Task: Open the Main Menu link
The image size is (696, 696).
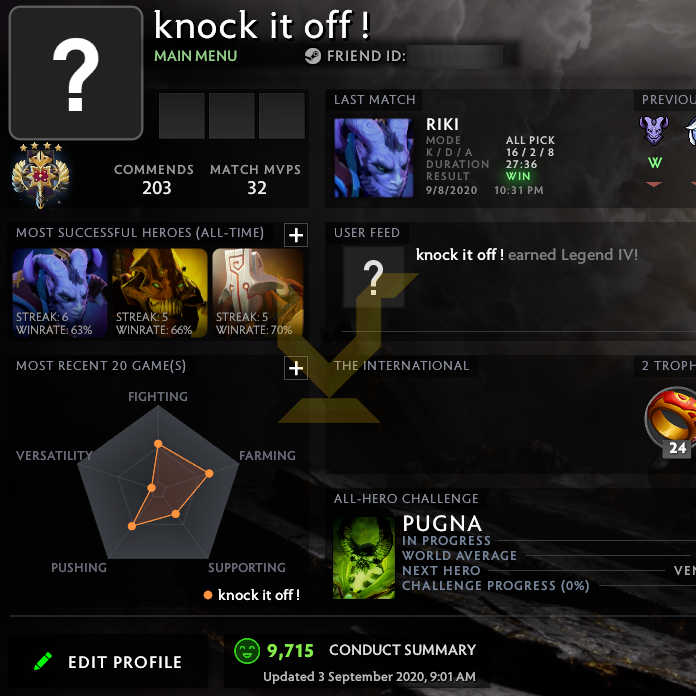Action: coord(196,56)
